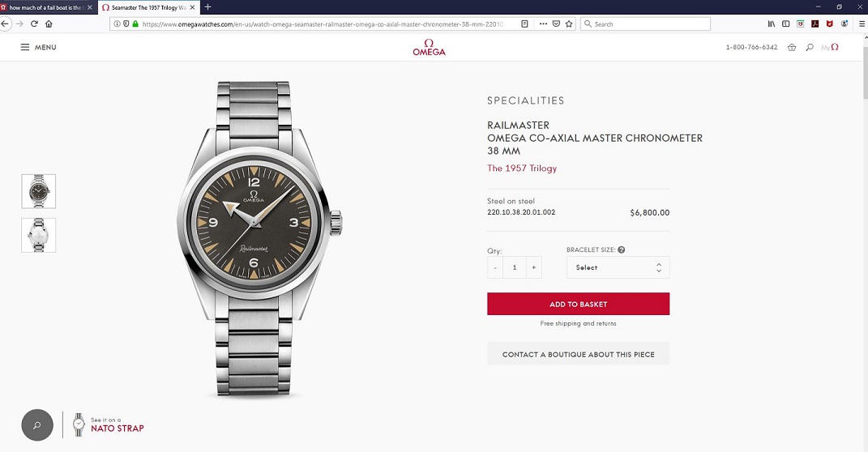Image resolution: width=868 pixels, height=452 pixels.
Task: Click the ADD TO BASKET button
Action: pyautogui.click(x=578, y=304)
